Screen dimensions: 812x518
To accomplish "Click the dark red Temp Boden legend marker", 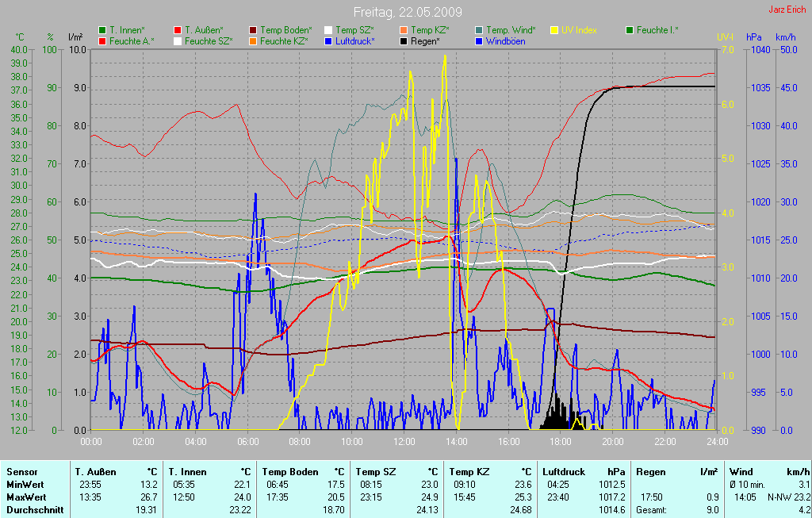I will pyautogui.click(x=253, y=30).
